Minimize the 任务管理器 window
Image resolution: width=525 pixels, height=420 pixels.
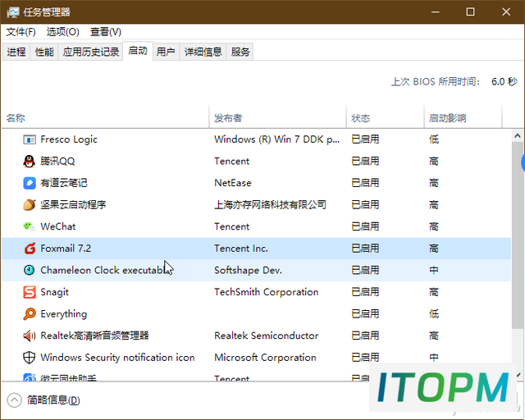pos(436,12)
